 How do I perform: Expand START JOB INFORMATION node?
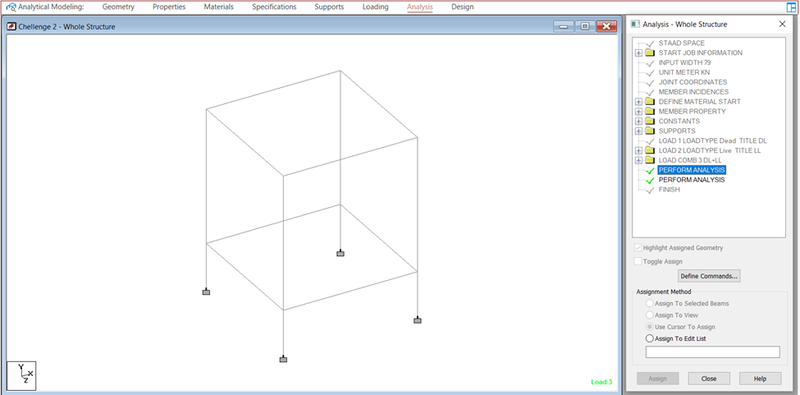(x=638, y=53)
